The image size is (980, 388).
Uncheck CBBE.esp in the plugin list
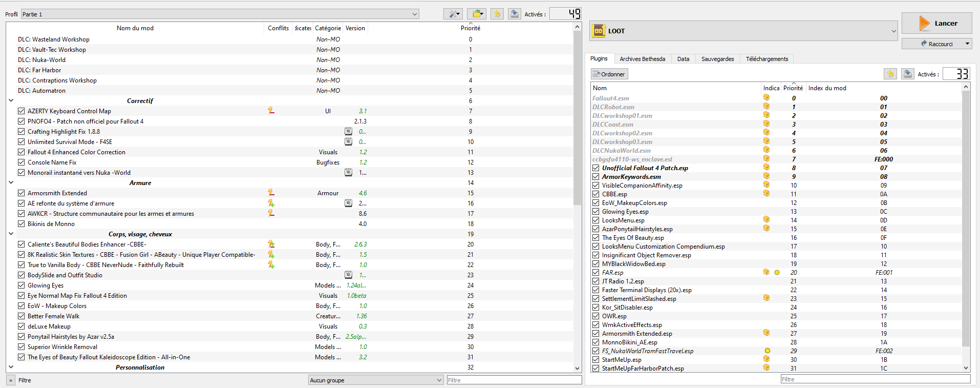596,194
